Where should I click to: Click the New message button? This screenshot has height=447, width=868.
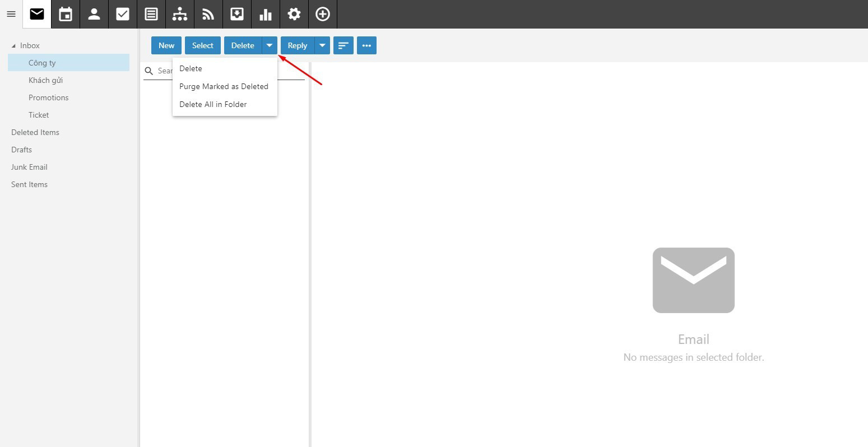166,45
